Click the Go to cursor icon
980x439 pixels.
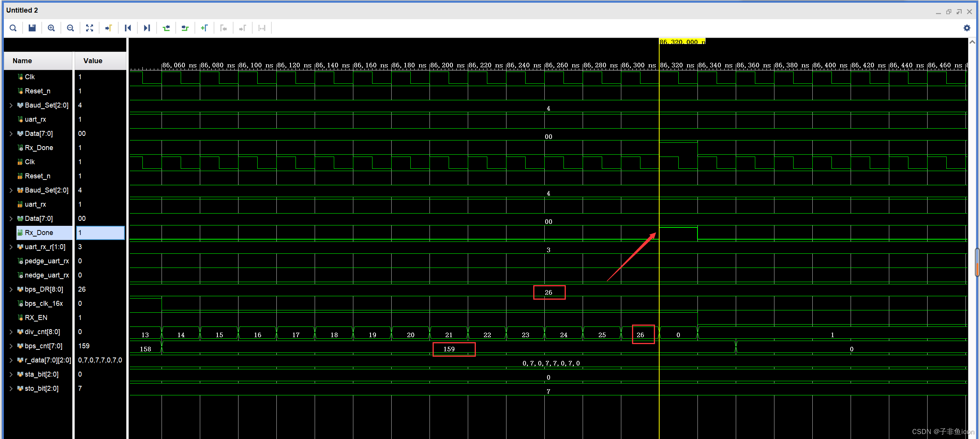pos(109,28)
